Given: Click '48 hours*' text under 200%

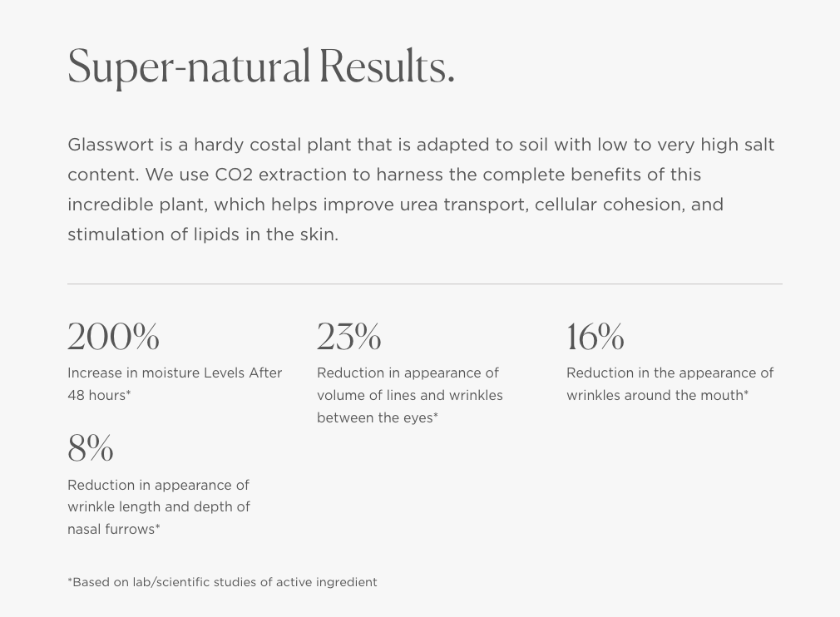Looking at the screenshot, I should coord(99,395).
